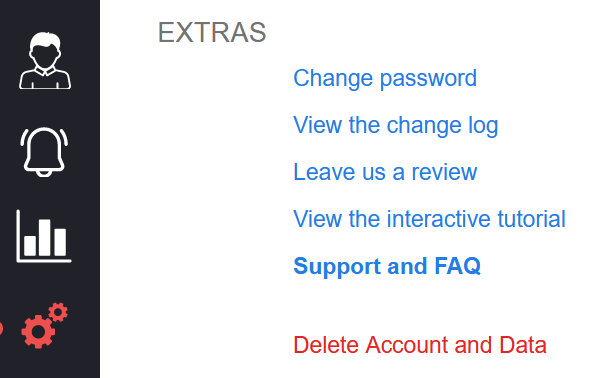Click the tallest bar in the chart icon

[x=44, y=237]
